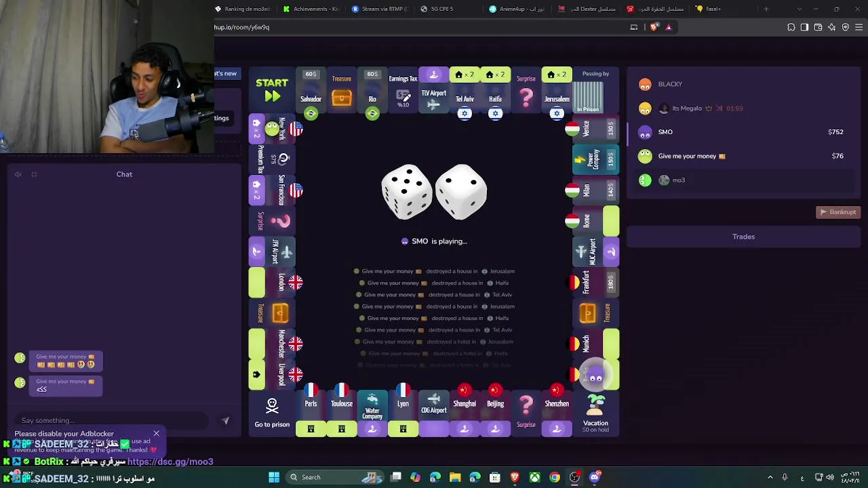The image size is (868, 488).
Task: Open the Trades panel header
Action: click(x=743, y=237)
